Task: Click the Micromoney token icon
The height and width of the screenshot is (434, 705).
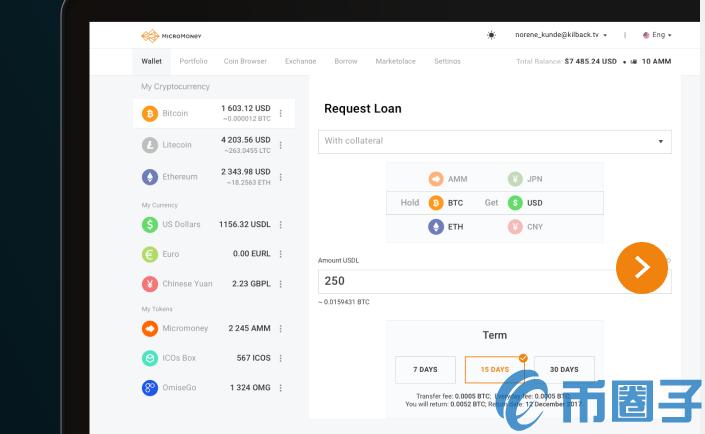Action: pos(150,328)
